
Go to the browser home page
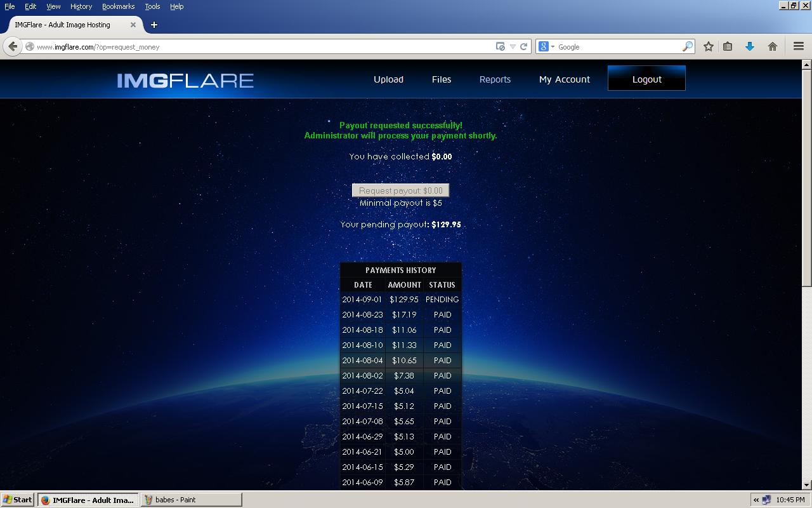point(773,46)
